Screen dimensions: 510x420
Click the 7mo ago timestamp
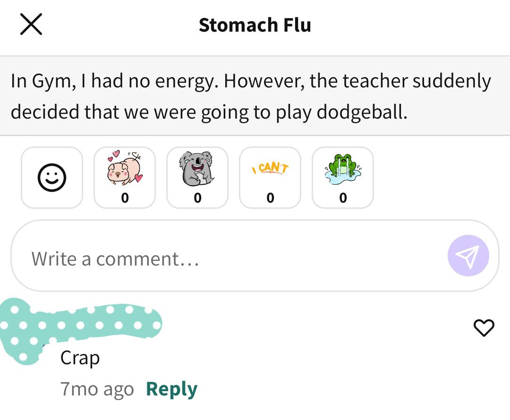(97, 389)
